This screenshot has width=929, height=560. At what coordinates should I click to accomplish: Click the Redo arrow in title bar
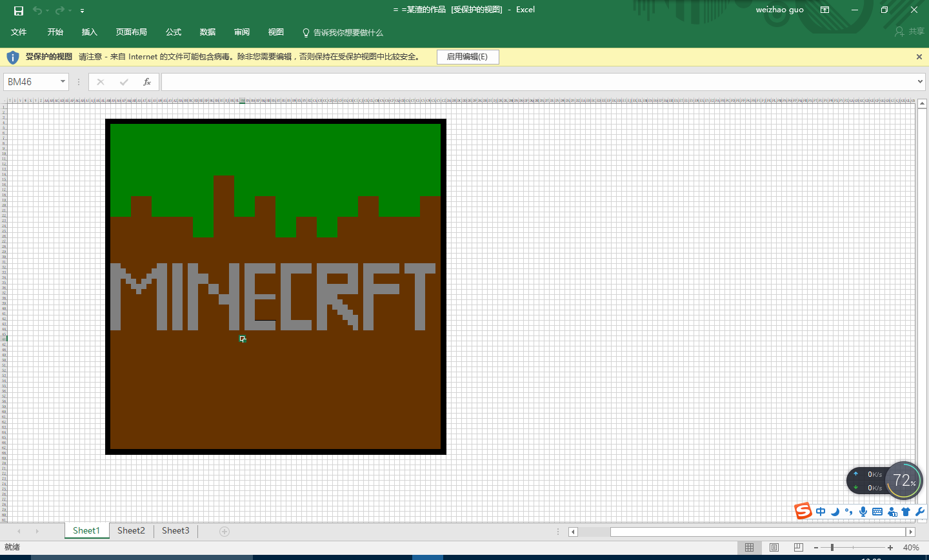60,10
